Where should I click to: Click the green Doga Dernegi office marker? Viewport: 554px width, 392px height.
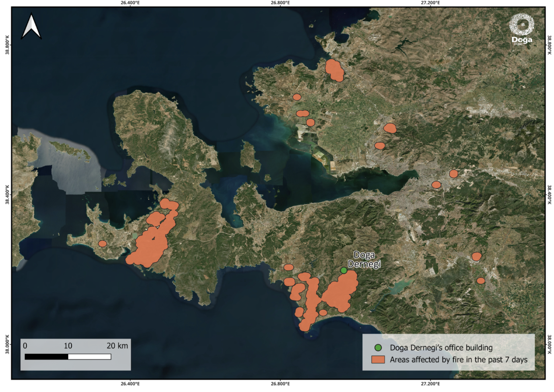pyautogui.click(x=344, y=270)
